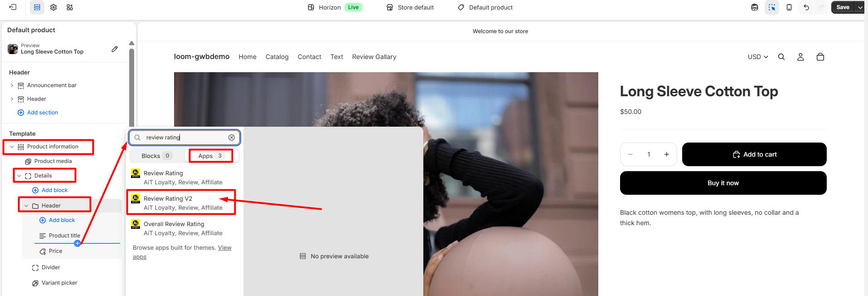Open the app embeds icon
868x296 pixels.
coord(70,7)
